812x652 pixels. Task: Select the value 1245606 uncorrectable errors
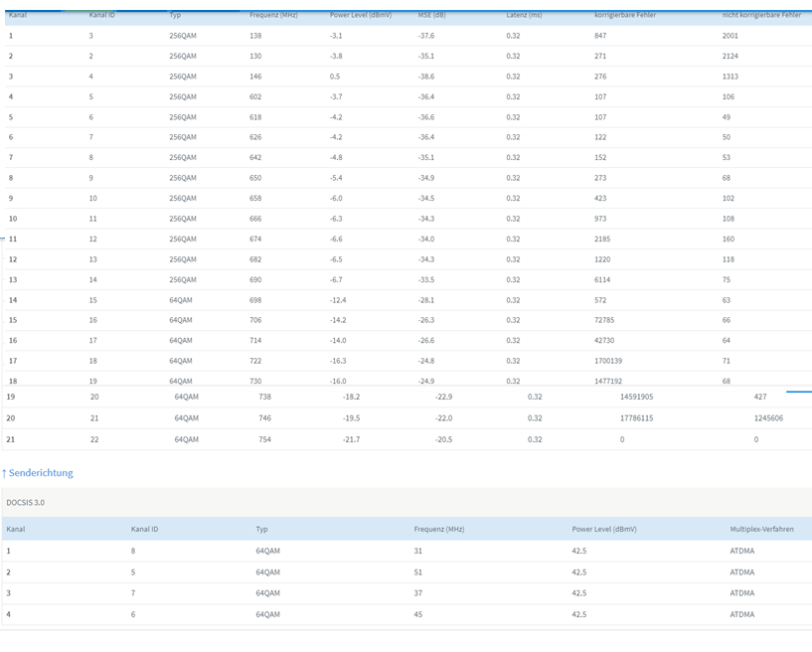click(768, 417)
